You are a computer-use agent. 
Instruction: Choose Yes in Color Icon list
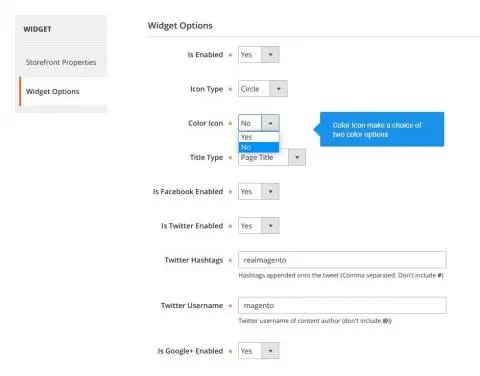pos(259,137)
